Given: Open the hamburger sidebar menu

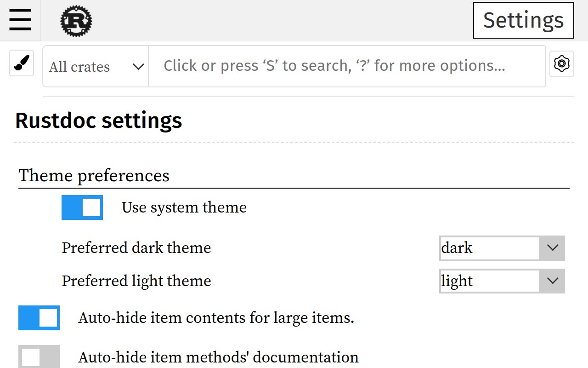Looking at the screenshot, I should 20,20.
